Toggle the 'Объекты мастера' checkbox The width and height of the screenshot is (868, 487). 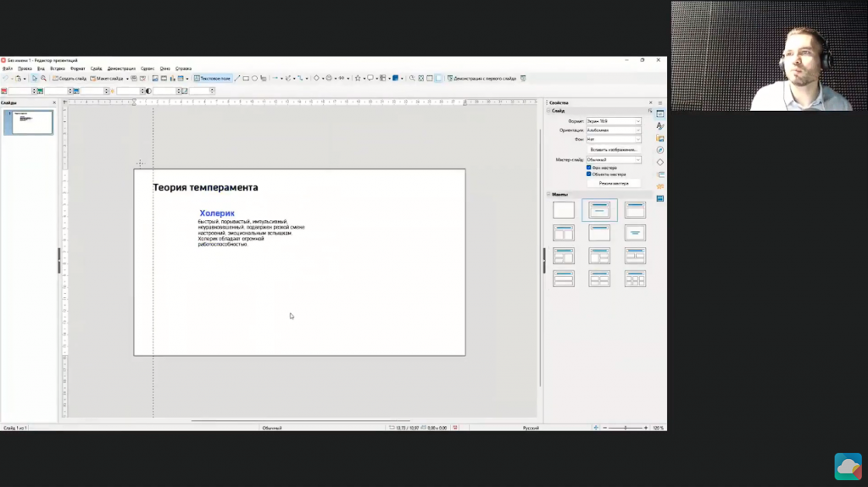[588, 174]
